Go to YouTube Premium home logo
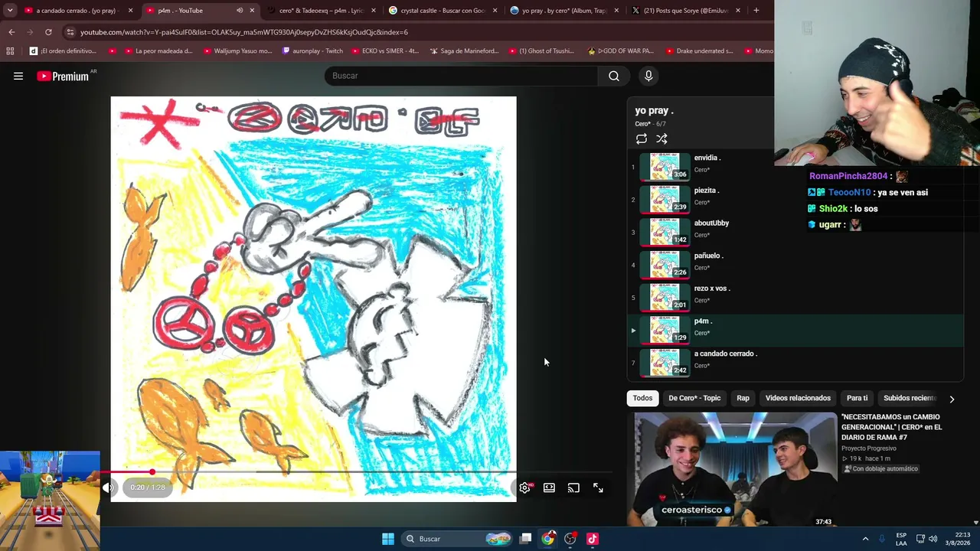The width and height of the screenshot is (980, 551). (63, 76)
